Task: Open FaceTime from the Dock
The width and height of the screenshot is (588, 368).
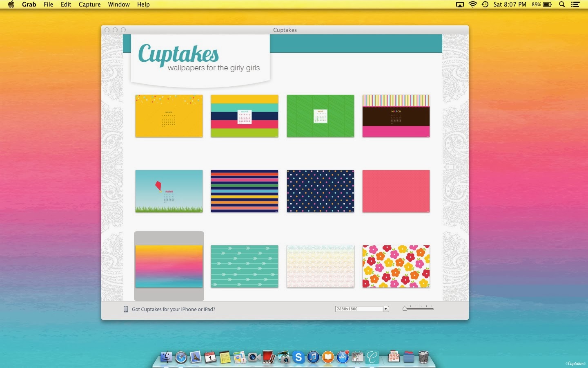Action: click(x=254, y=357)
